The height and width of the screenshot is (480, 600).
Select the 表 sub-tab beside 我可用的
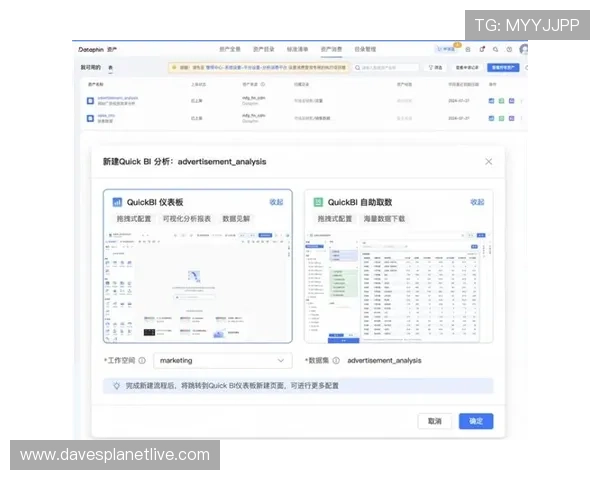pos(110,68)
